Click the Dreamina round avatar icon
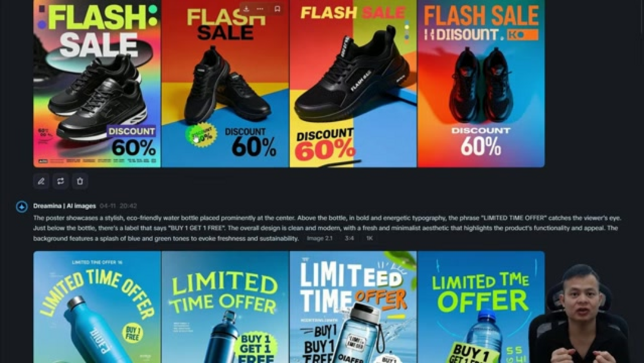644x363 pixels. 22,207
